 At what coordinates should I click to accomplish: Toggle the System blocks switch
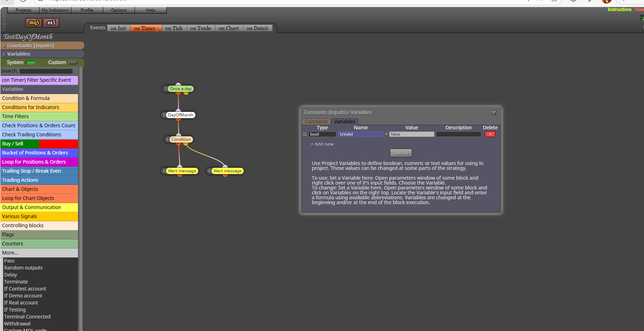click(31, 63)
